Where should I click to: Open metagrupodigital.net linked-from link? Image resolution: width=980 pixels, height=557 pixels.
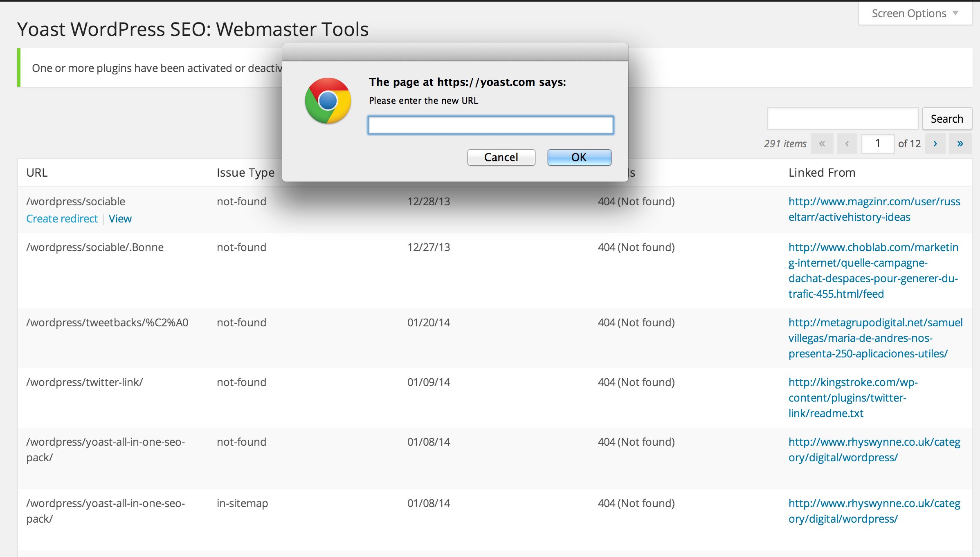point(875,338)
